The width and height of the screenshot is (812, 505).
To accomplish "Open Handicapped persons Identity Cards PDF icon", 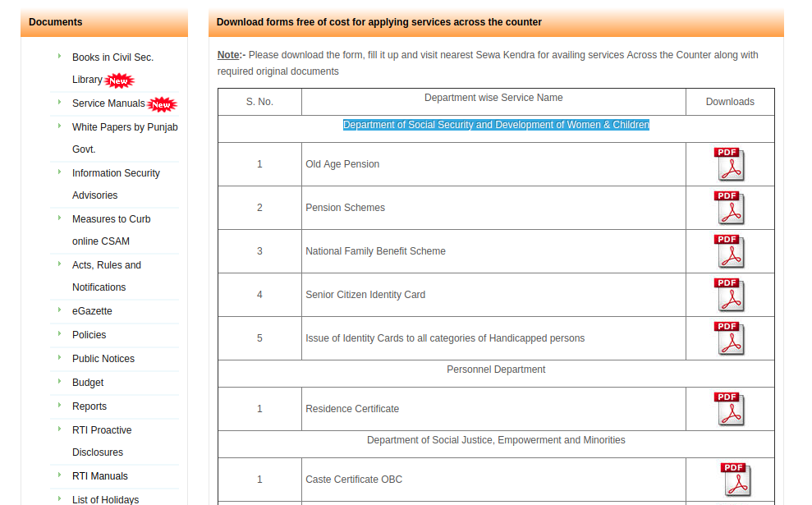I will tap(728, 338).
